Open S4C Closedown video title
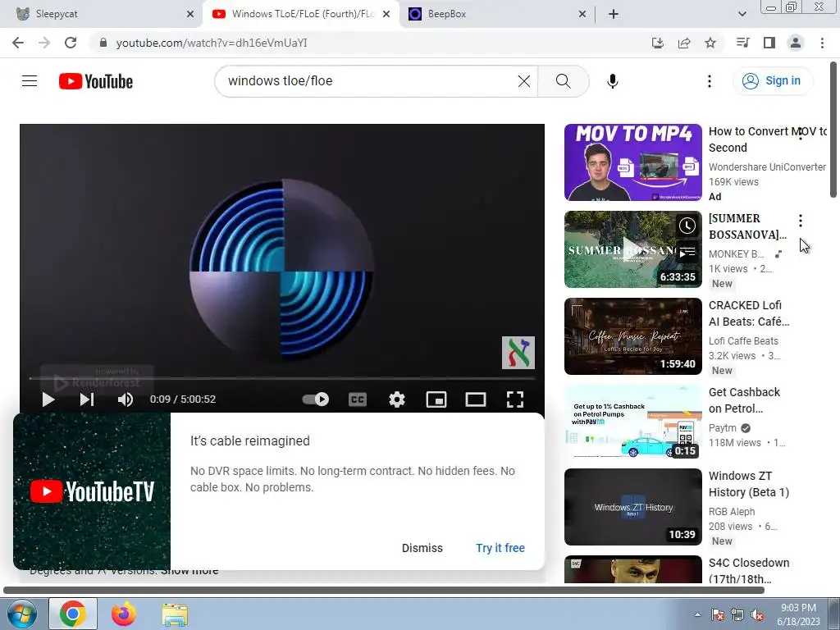840x630 pixels. click(748, 571)
